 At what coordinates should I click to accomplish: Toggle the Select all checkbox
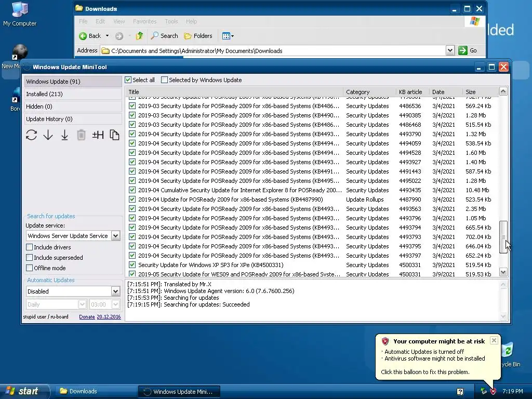tap(128, 80)
